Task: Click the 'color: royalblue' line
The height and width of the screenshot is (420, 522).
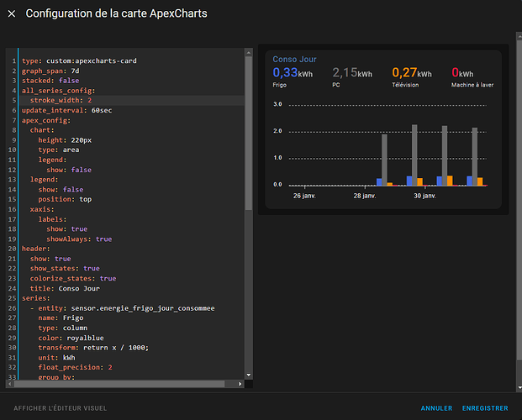Action: (71, 338)
